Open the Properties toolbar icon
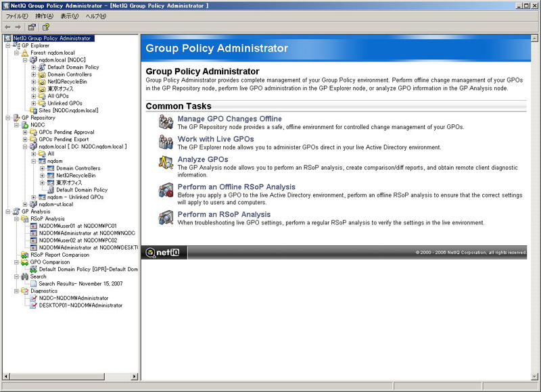This screenshot has width=541, height=392. coord(32,27)
